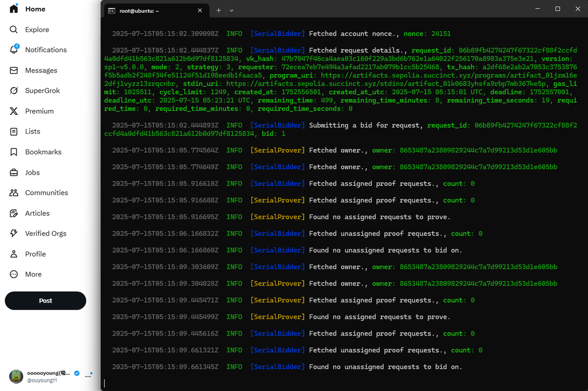
Task: Open Notifications bell icon
Action: point(14,50)
